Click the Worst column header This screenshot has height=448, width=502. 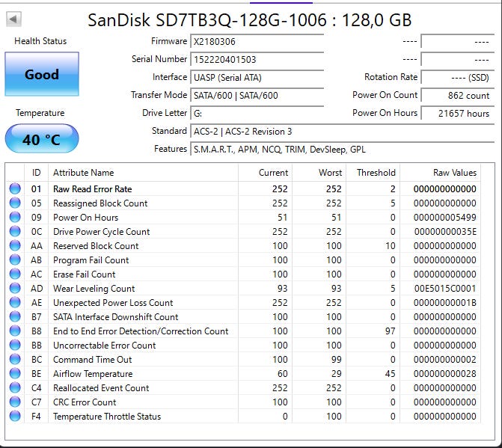point(319,173)
